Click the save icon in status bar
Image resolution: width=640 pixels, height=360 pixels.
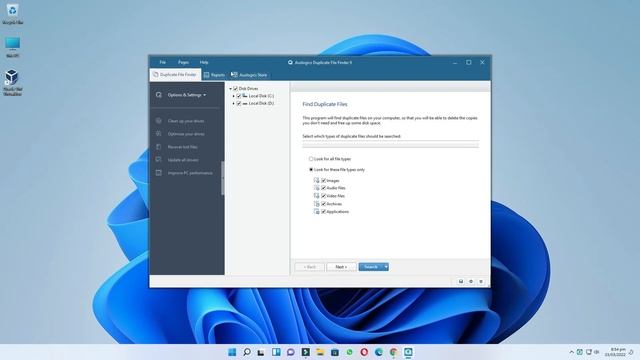click(x=461, y=281)
